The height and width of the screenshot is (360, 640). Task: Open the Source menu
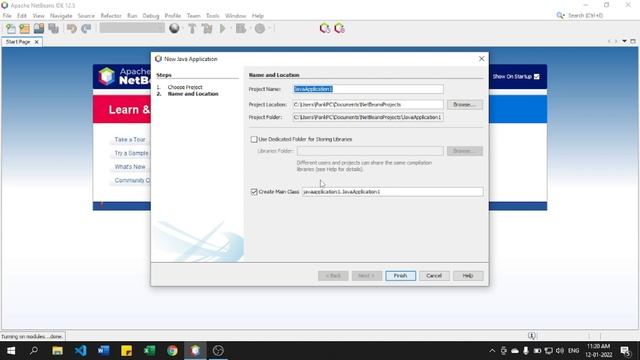click(x=86, y=16)
